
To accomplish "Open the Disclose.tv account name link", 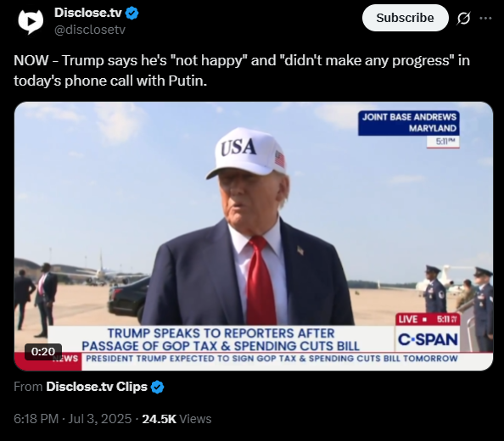I will [x=88, y=13].
